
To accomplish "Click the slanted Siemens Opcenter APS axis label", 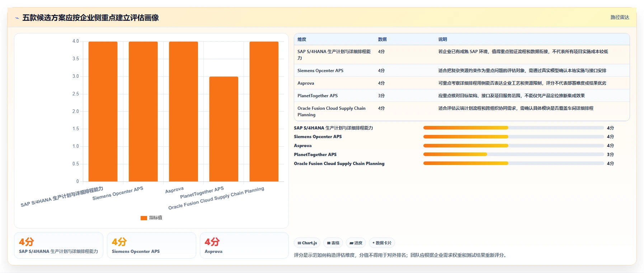I will (118, 193).
